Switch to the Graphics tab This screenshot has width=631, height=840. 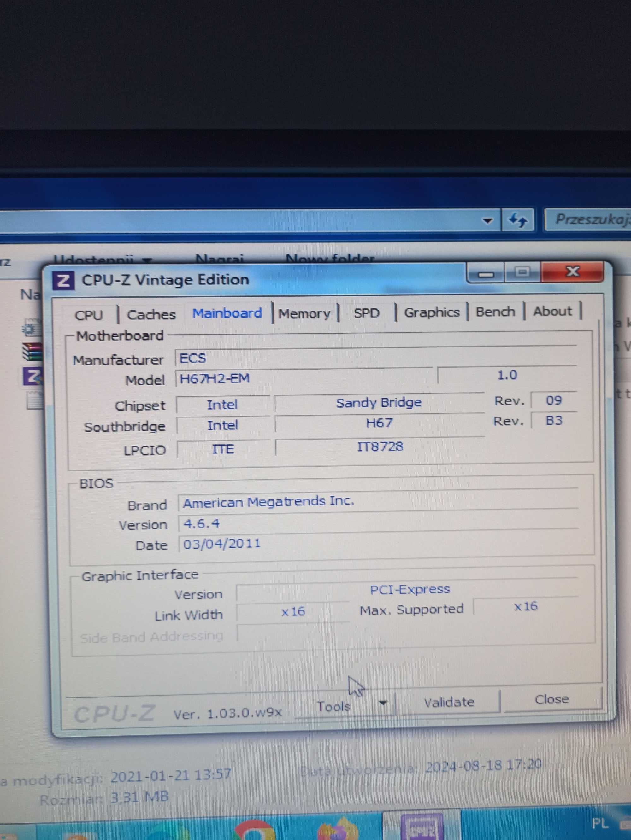click(432, 312)
